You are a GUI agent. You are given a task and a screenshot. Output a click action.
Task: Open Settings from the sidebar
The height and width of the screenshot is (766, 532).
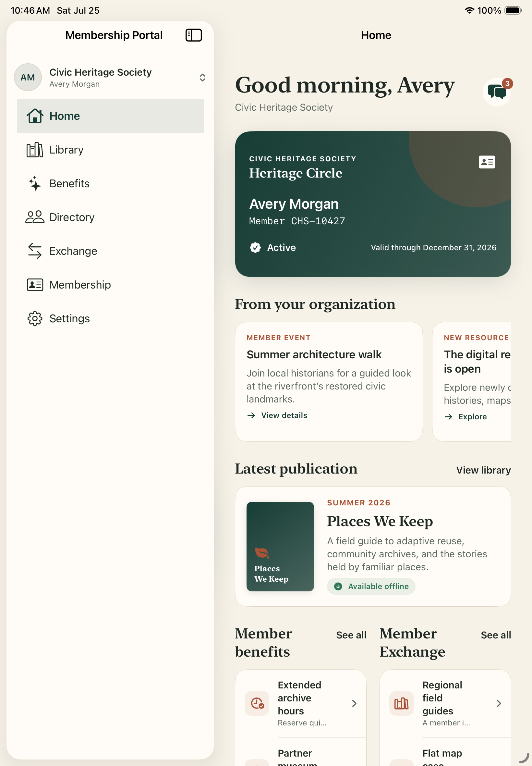(x=110, y=318)
